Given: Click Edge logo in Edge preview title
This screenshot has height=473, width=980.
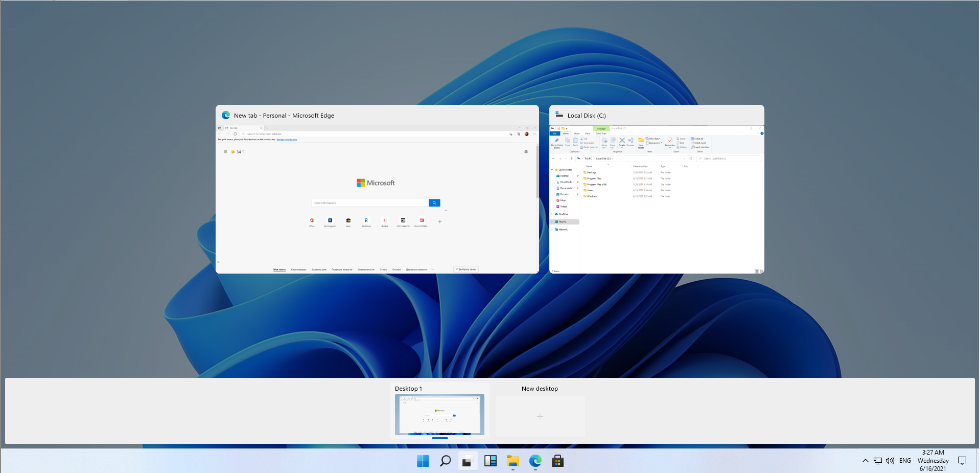Looking at the screenshot, I should tap(226, 115).
